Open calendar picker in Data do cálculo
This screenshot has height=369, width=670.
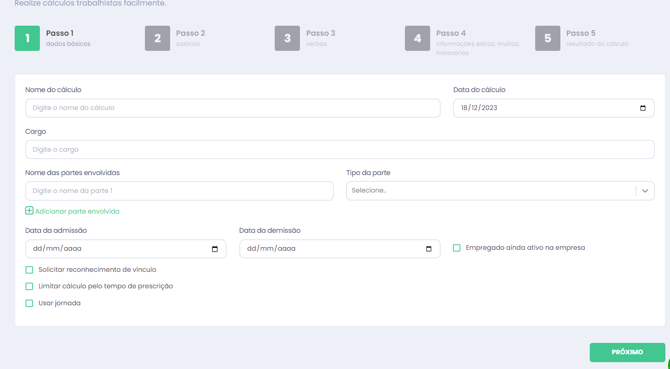pos(643,108)
